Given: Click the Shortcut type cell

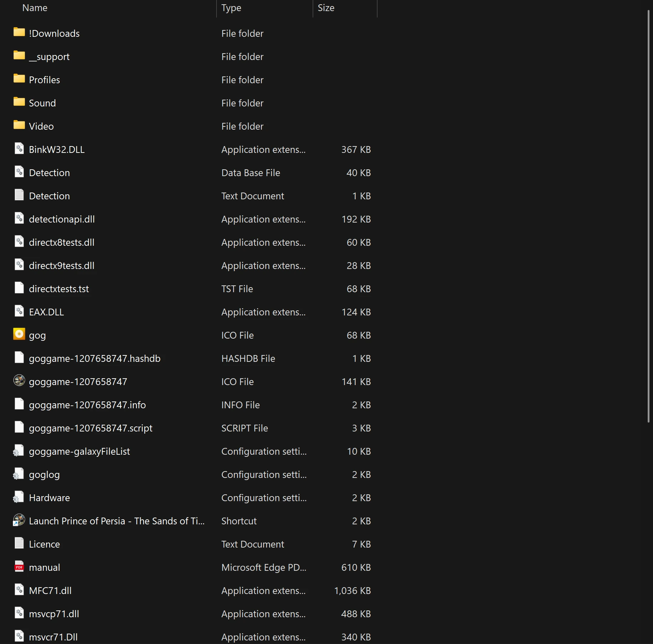Looking at the screenshot, I should pos(239,521).
